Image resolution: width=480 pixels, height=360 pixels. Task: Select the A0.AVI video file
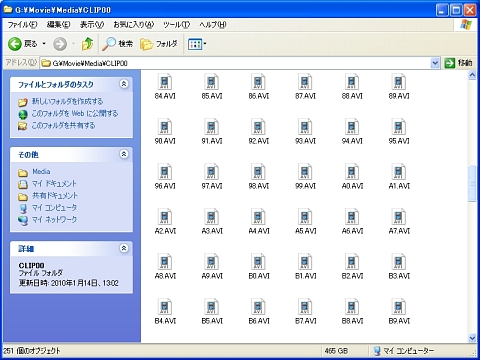[352, 177]
